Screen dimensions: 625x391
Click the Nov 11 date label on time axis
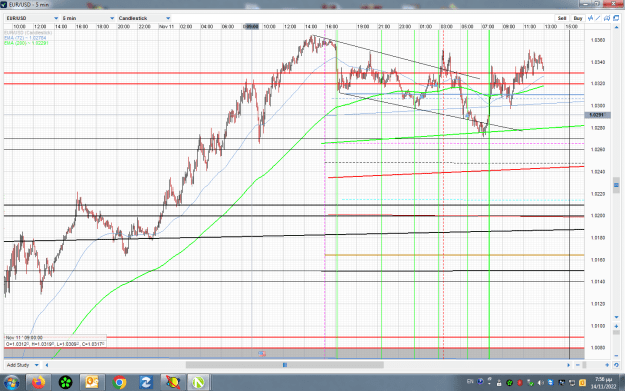(166, 27)
